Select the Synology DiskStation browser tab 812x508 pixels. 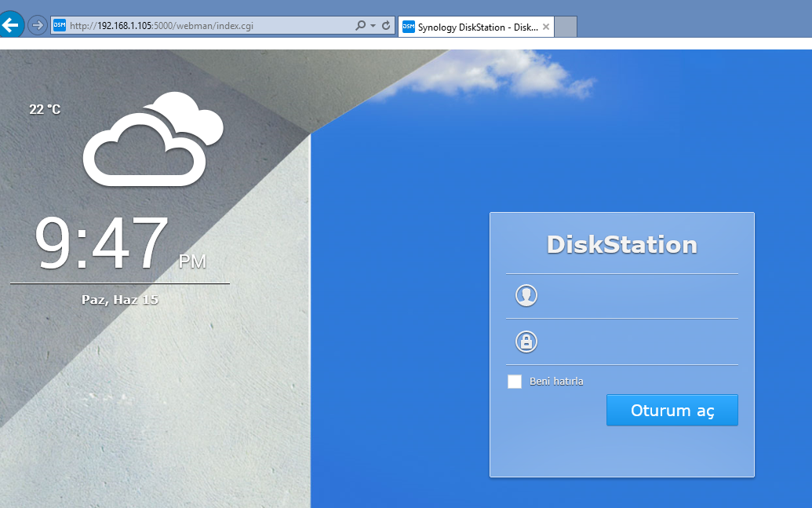point(476,27)
